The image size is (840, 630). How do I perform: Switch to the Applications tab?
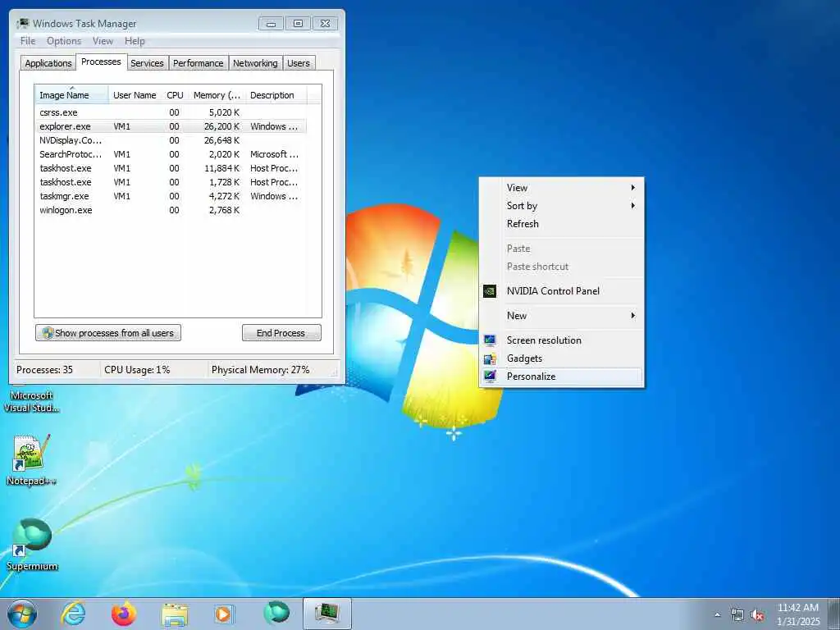pos(48,63)
